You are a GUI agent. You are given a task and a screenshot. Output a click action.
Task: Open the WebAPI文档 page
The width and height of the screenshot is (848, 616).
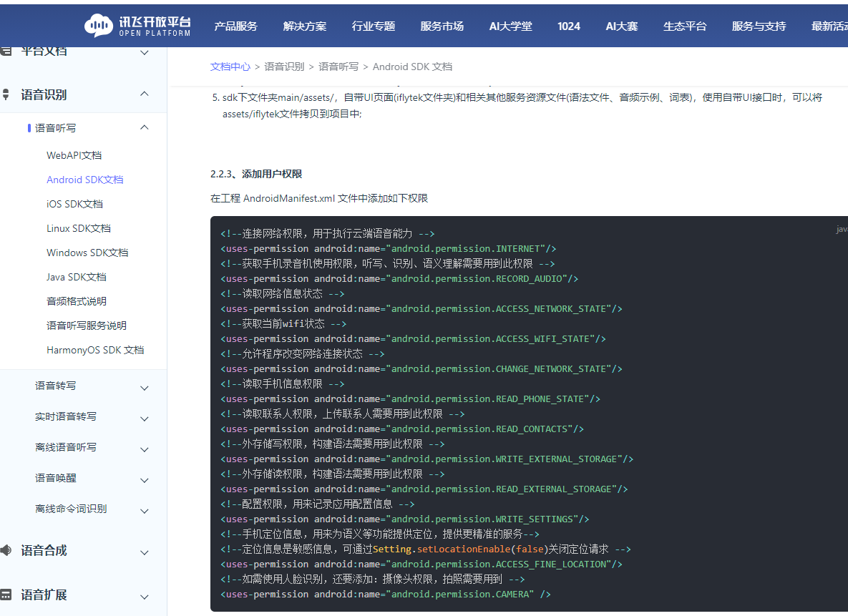click(x=74, y=155)
